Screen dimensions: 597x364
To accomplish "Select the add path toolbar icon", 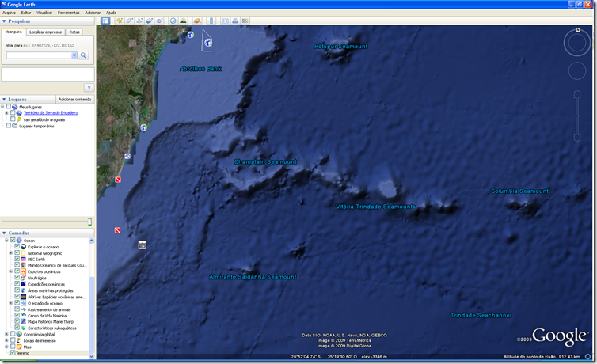I will click(x=139, y=21).
